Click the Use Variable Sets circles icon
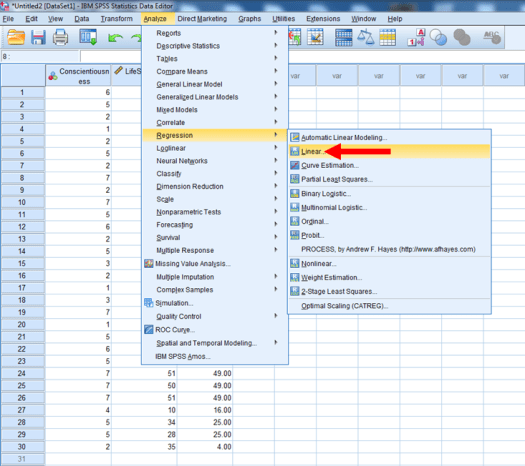 438,37
